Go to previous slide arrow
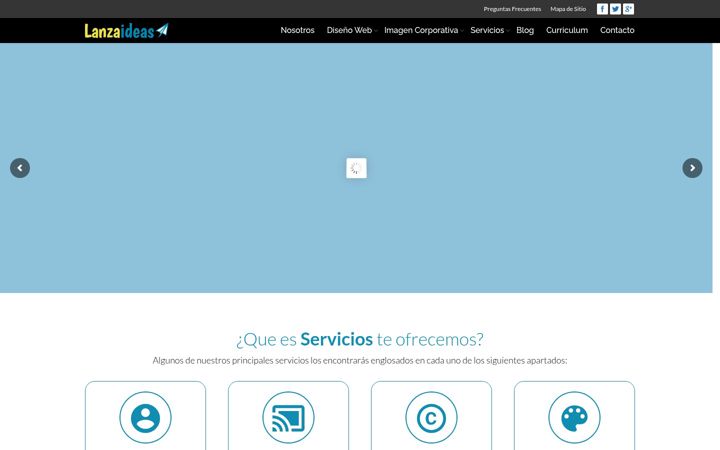 point(20,168)
